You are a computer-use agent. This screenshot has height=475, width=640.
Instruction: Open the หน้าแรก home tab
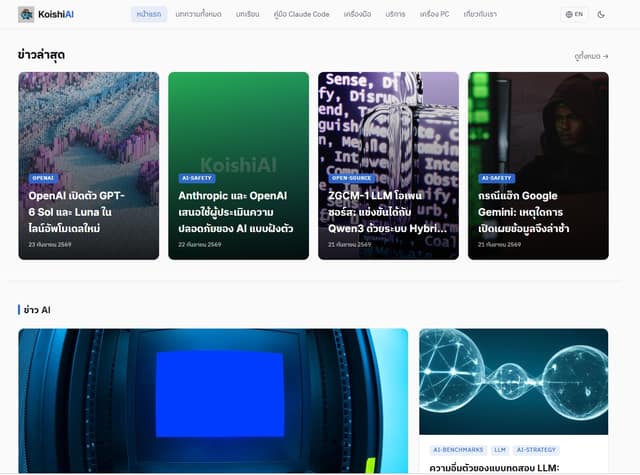point(149,14)
